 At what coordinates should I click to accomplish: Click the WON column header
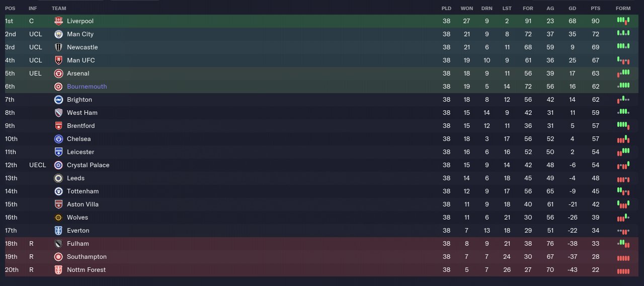coord(467,9)
